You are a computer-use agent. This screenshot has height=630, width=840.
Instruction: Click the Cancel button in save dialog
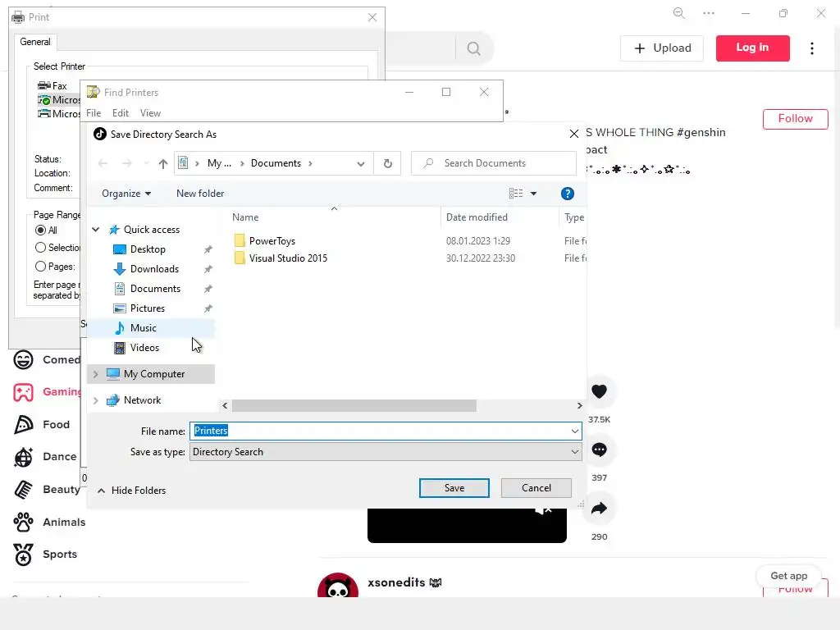536,488
